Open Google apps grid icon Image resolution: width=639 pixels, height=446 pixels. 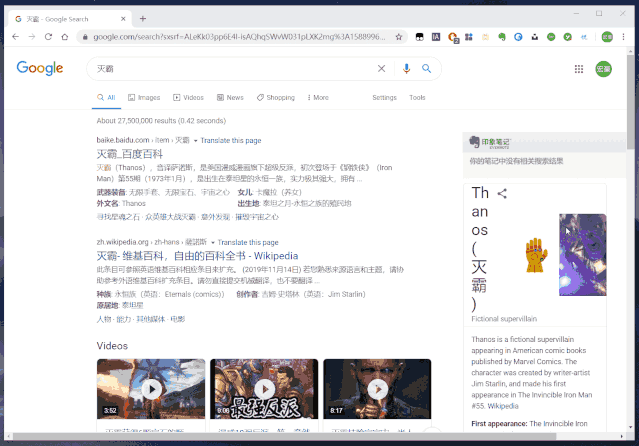(579, 69)
